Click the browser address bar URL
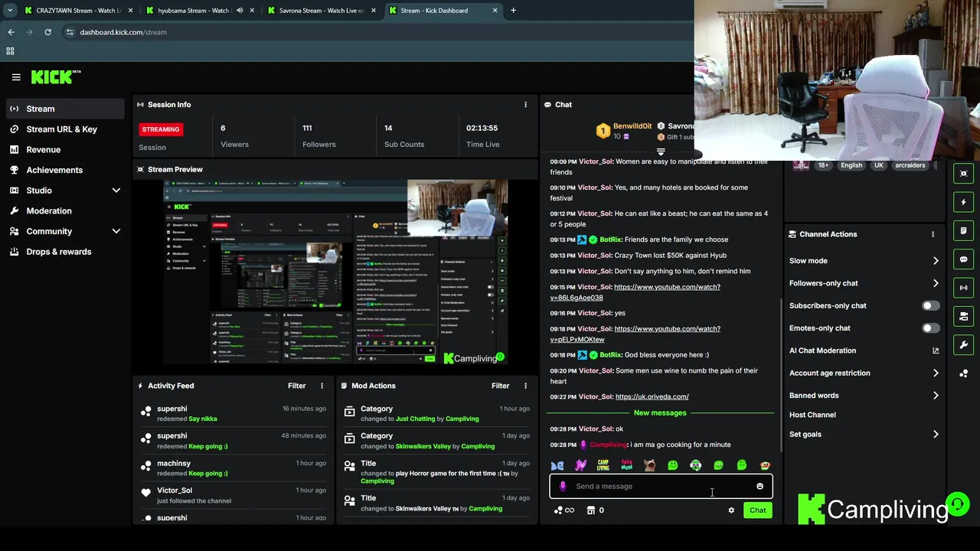The image size is (980, 551). tap(123, 32)
